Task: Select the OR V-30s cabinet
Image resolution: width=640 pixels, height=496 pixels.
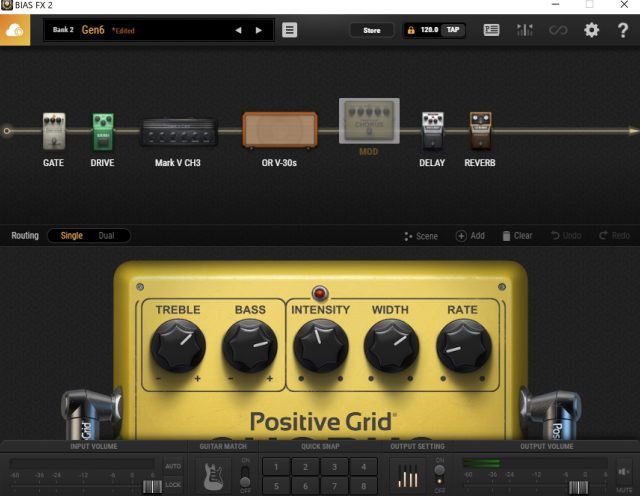Action: pyautogui.click(x=280, y=130)
